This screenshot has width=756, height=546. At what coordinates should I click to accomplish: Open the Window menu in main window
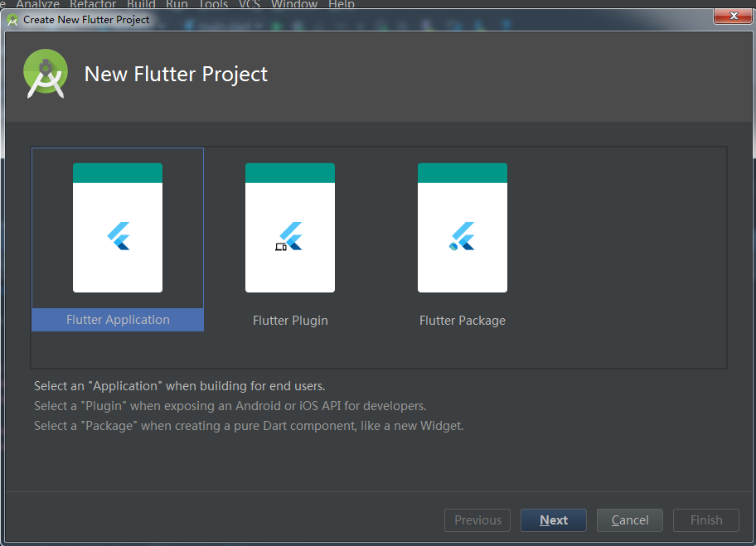pos(294,4)
